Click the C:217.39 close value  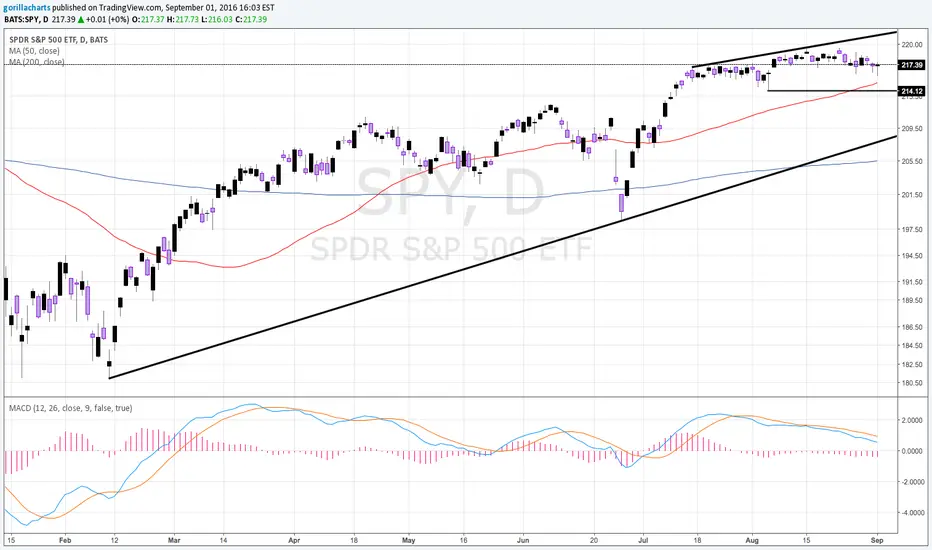251,20
